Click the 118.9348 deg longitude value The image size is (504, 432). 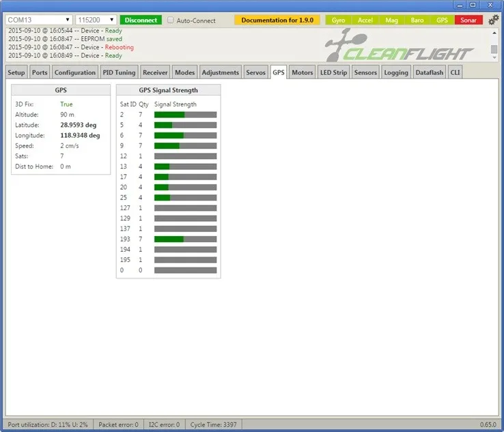[x=80, y=135]
